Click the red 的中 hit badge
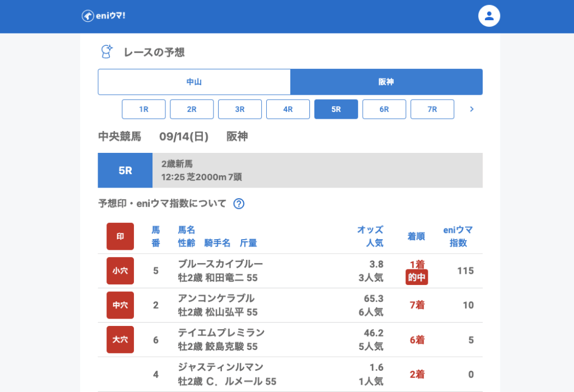Screen dimensions: 574x392 416,278
